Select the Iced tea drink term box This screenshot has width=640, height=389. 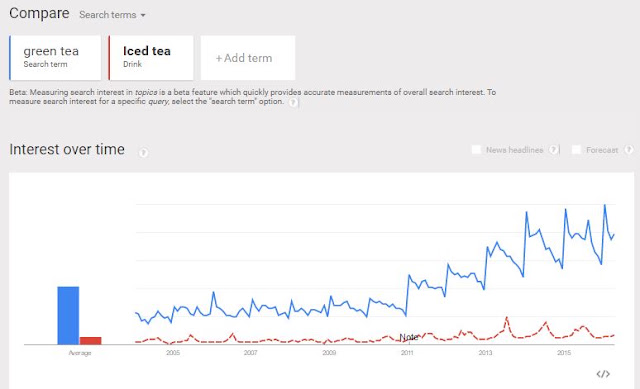[151, 58]
